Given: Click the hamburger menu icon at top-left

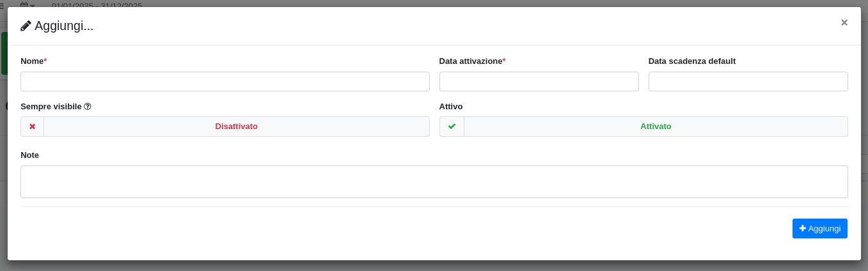Looking at the screenshot, I should pyautogui.click(x=3, y=4).
